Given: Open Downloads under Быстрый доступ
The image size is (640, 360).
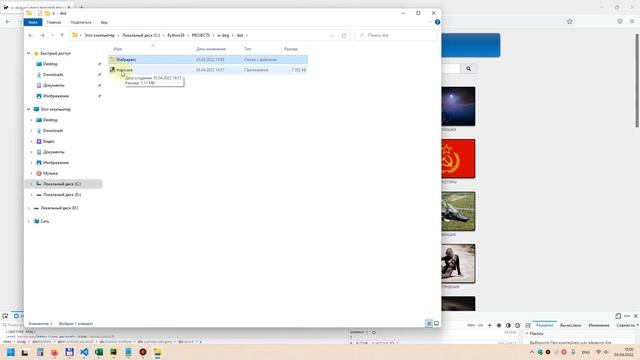Looking at the screenshot, I should tap(53, 75).
